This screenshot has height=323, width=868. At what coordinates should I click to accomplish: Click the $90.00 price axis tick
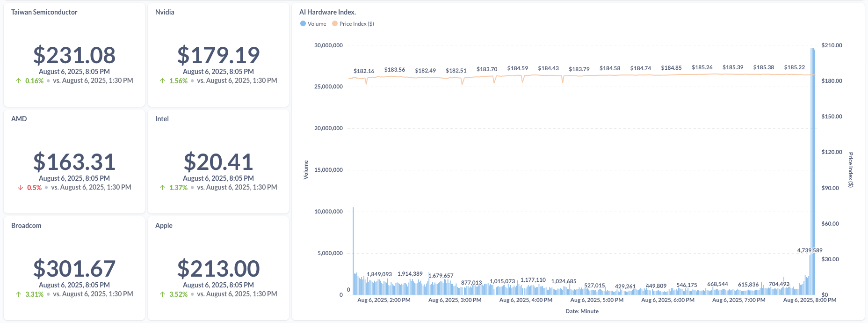[x=830, y=188]
